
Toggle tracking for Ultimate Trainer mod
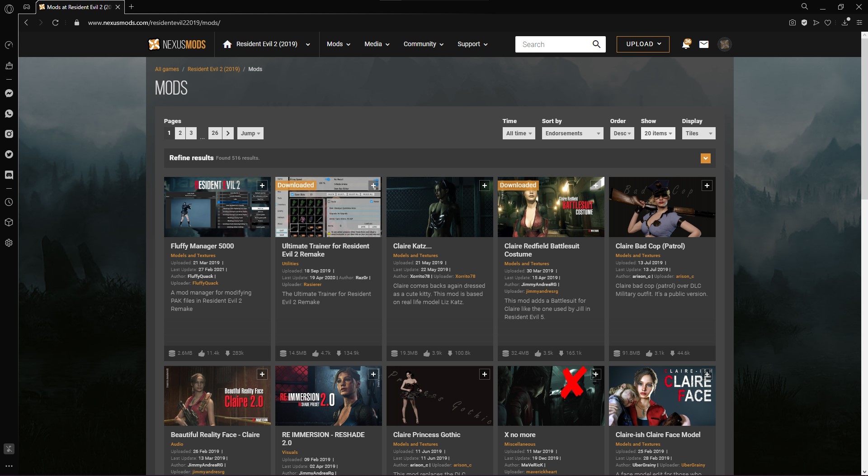click(x=373, y=186)
